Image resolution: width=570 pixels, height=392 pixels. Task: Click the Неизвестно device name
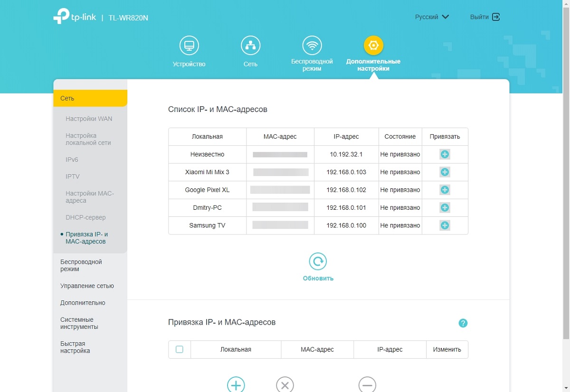pos(207,154)
